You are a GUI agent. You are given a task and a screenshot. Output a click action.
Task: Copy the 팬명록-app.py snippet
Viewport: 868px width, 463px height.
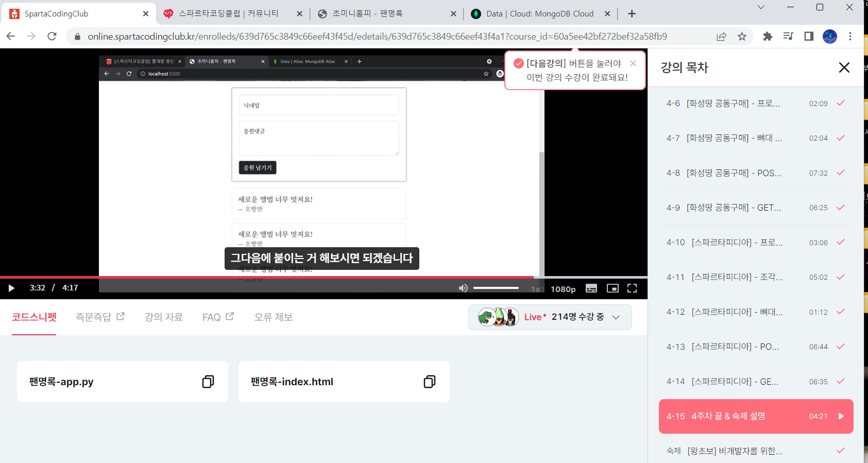click(208, 382)
